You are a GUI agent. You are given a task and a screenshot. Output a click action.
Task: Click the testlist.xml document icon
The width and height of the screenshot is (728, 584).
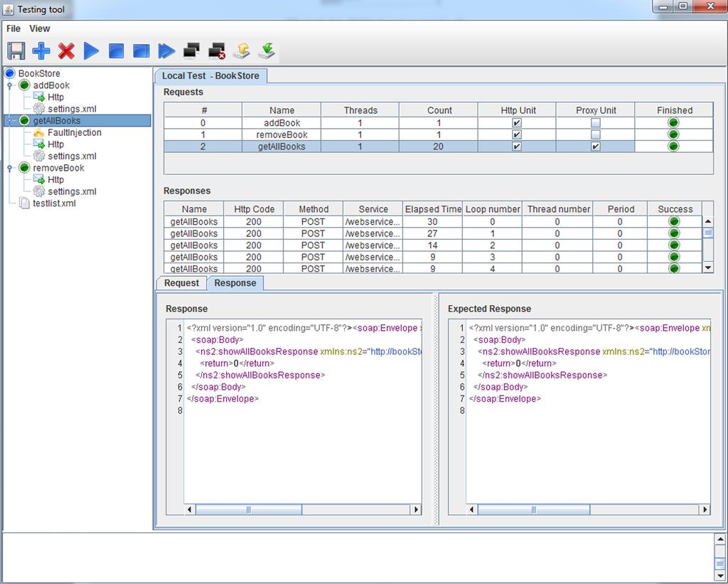[x=24, y=203]
